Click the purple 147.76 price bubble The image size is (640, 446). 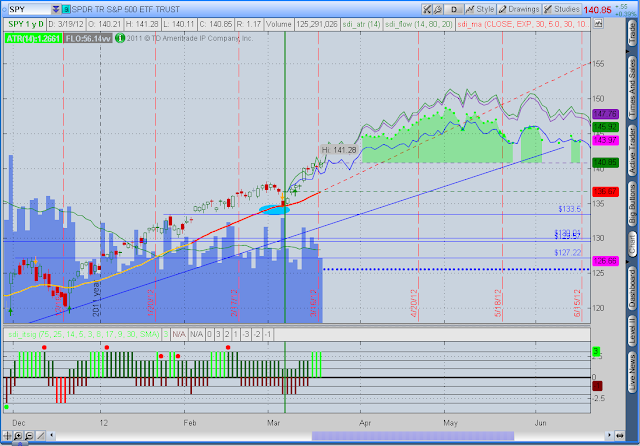tap(605, 114)
